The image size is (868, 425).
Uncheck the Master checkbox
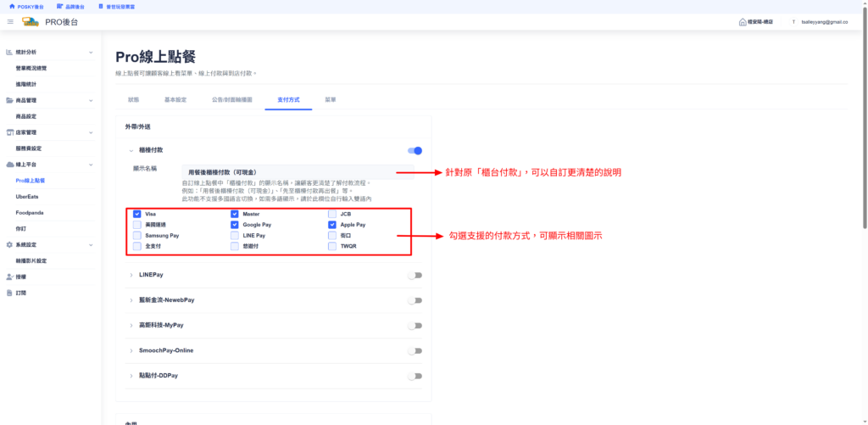(234, 214)
